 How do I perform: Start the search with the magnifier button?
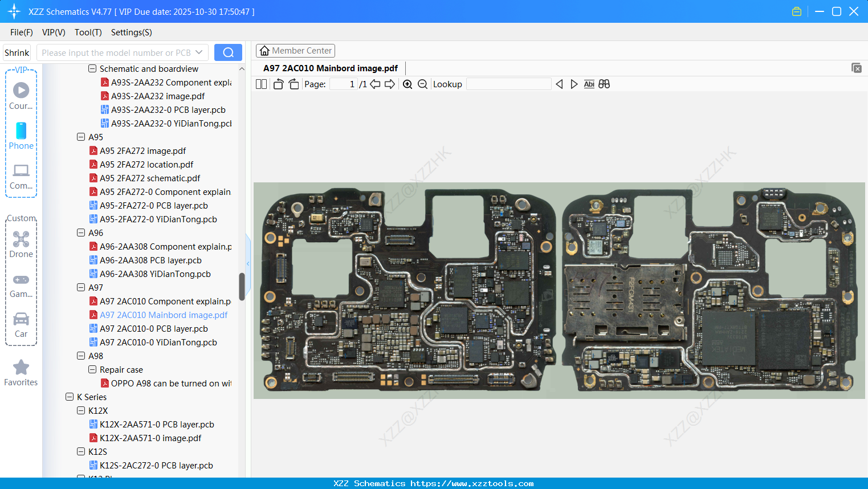click(x=228, y=52)
